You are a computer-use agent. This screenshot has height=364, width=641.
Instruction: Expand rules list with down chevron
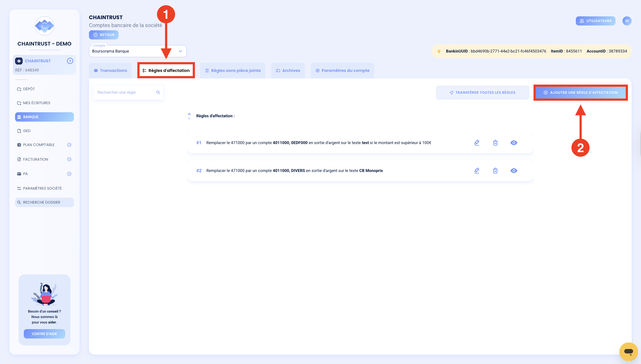189,119
